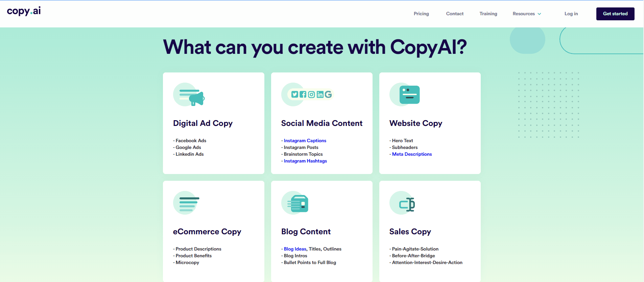
Task: Click the Instagram icon in Social Media card
Action: pyautogui.click(x=311, y=94)
